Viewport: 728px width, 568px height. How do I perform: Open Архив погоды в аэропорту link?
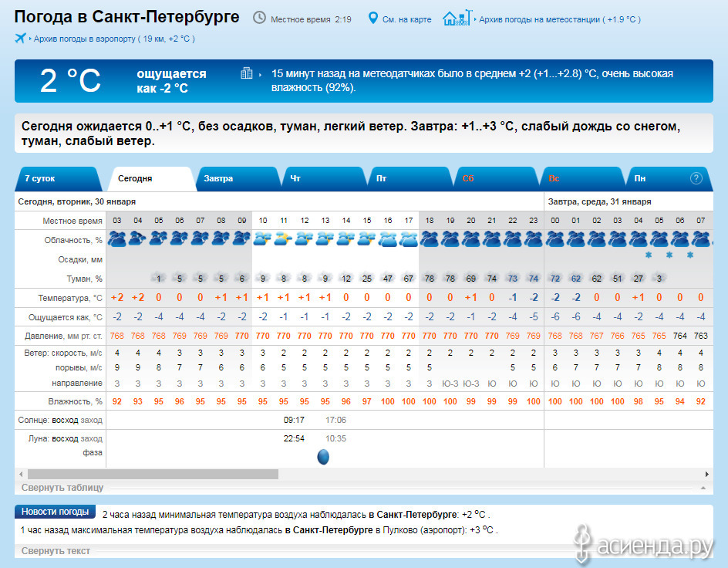pyautogui.click(x=114, y=39)
